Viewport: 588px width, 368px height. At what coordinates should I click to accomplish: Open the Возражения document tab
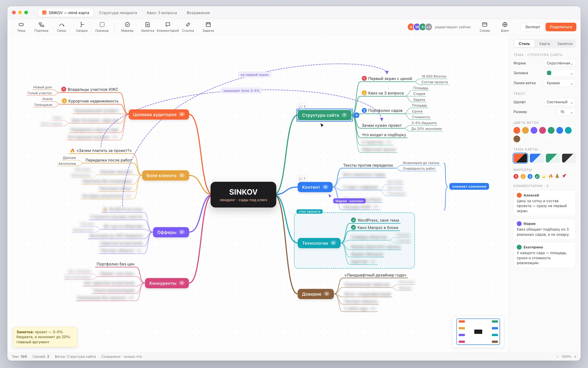pyautogui.click(x=198, y=13)
